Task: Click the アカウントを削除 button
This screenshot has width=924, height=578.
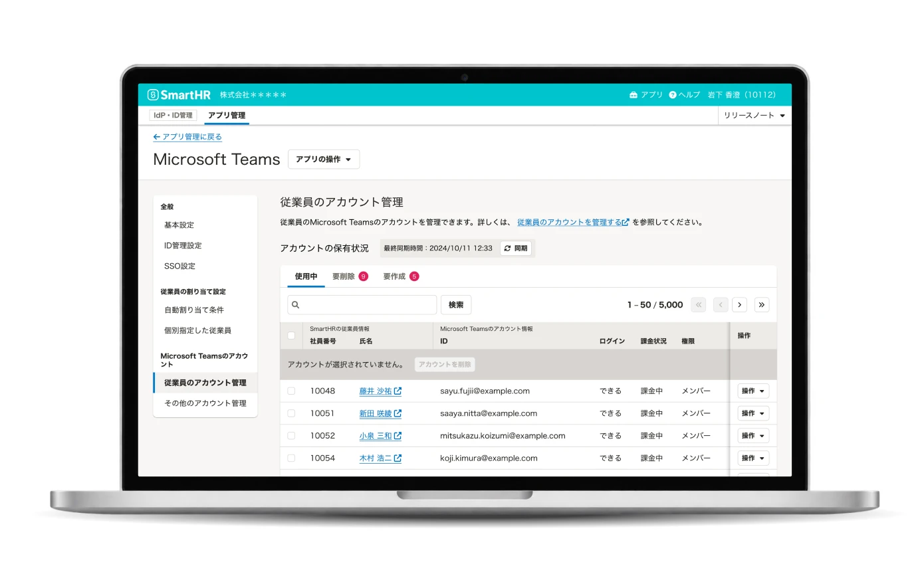Action: click(445, 365)
